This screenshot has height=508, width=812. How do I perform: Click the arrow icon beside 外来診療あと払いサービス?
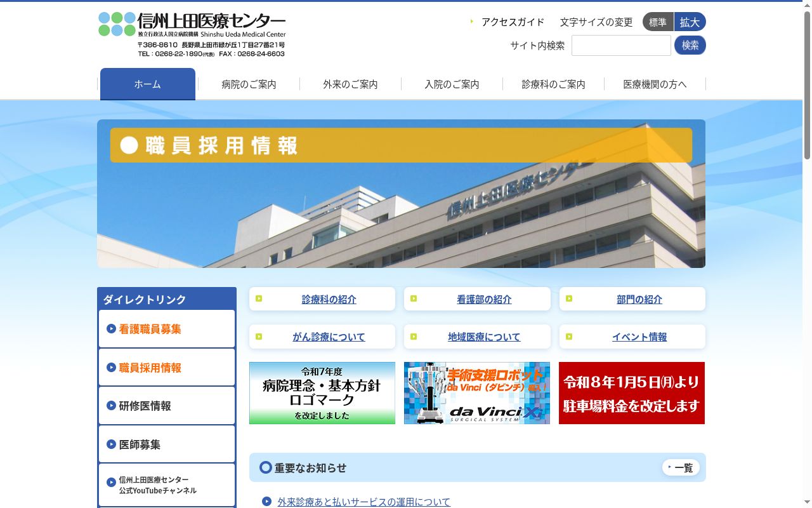(x=266, y=502)
